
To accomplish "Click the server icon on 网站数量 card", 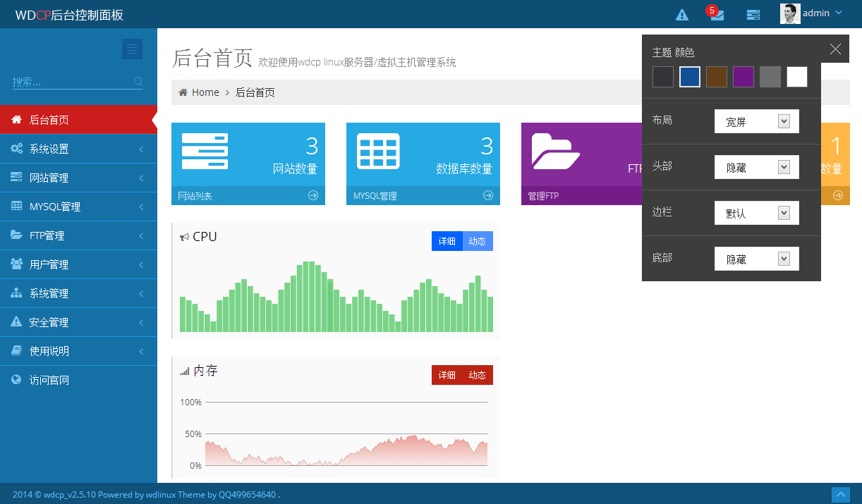I will pos(205,151).
